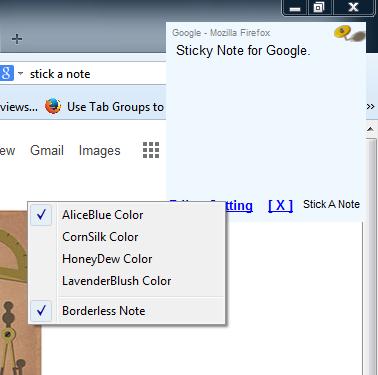378x375 pixels.
Task: Show more bookmarks via the chevron
Action: 370,107
